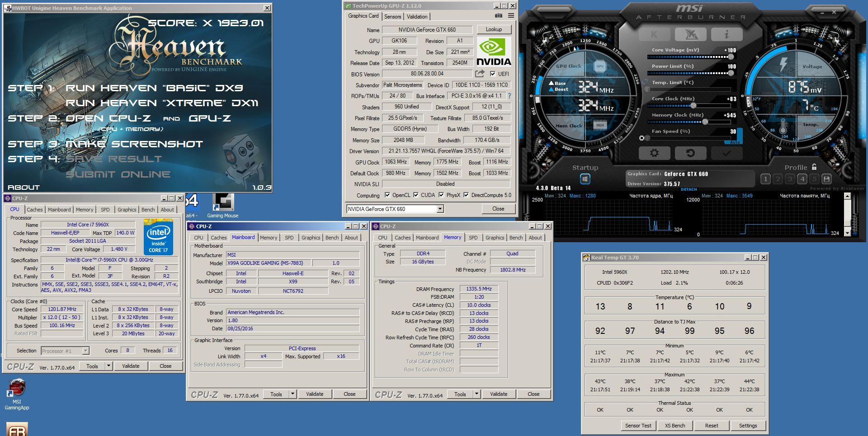Click the CPU-Z title bar icon in the Memory window

point(376,226)
